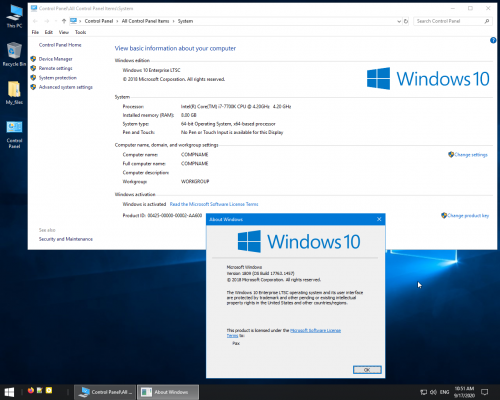
Task: Open Advanced system settings
Action: pyautogui.click(x=66, y=87)
